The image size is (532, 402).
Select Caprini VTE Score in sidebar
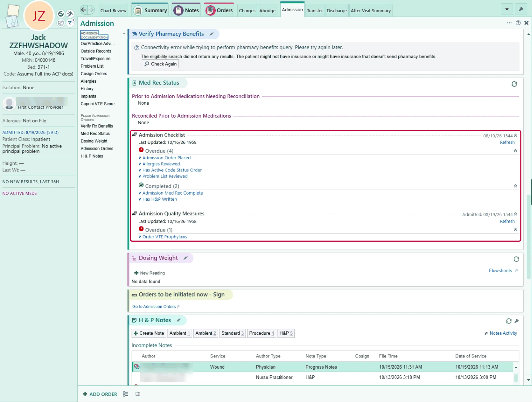[x=97, y=104]
